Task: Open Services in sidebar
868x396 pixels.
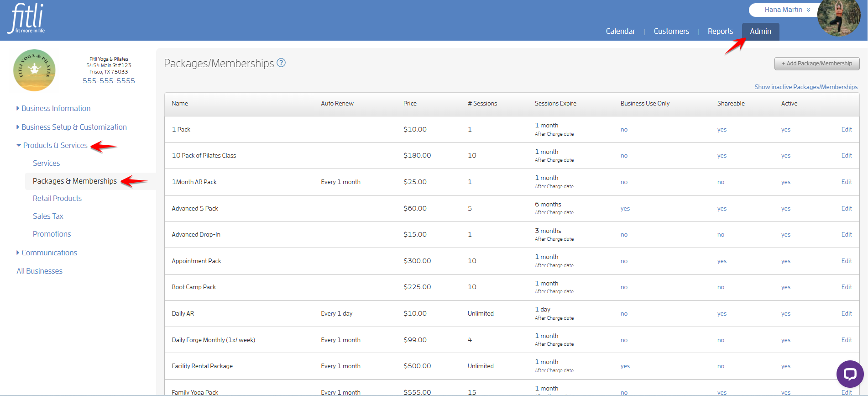Action: pos(46,163)
